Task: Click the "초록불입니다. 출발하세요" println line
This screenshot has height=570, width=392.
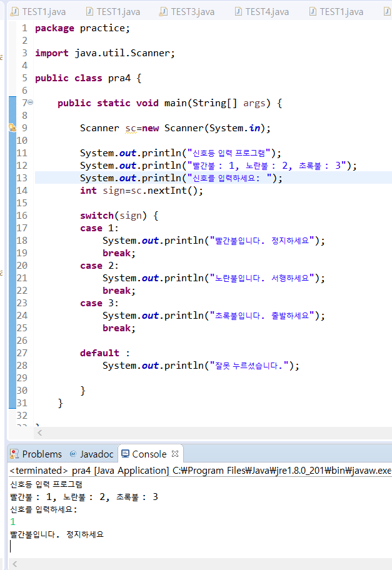Action: click(213, 316)
